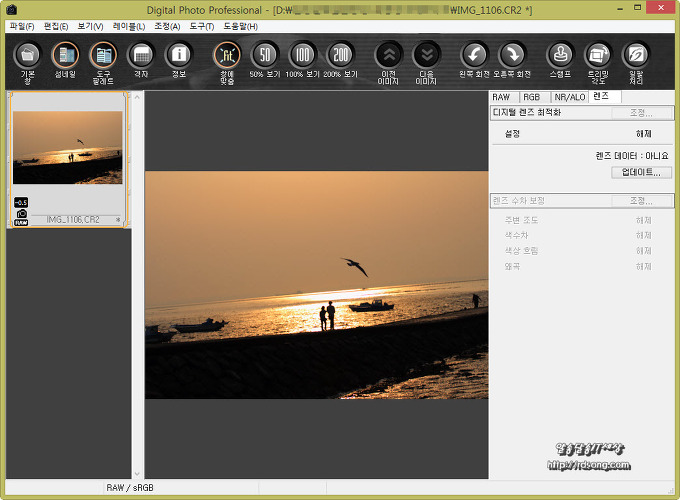Image resolution: width=680 pixels, height=500 pixels.
Task: Open 일괄 처리 batch process
Action: [635, 56]
